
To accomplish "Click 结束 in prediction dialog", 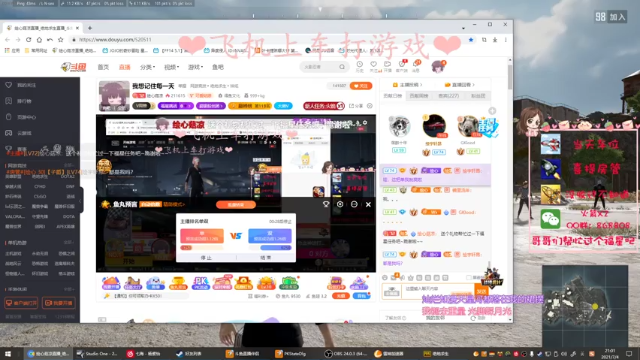I will pyautogui.click(x=266, y=258).
